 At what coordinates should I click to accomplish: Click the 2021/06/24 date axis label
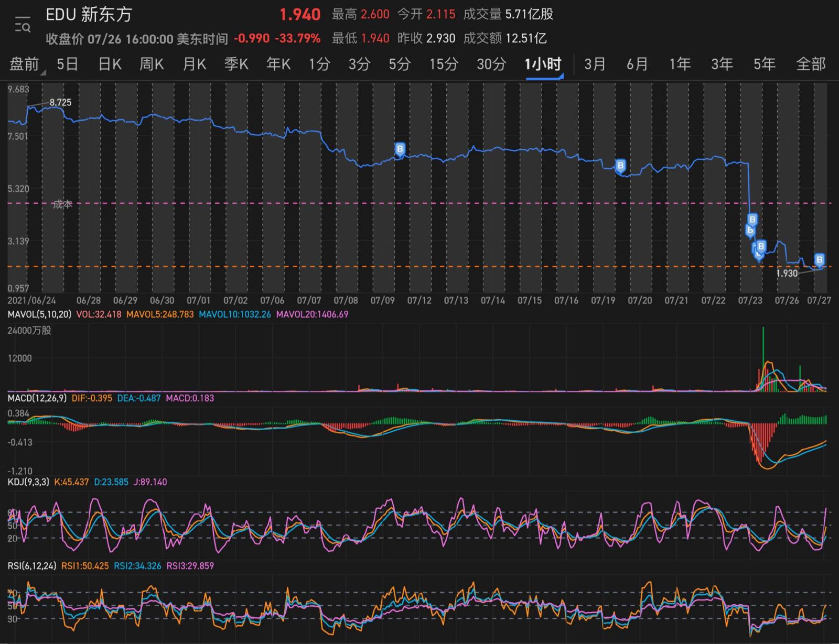(31, 301)
